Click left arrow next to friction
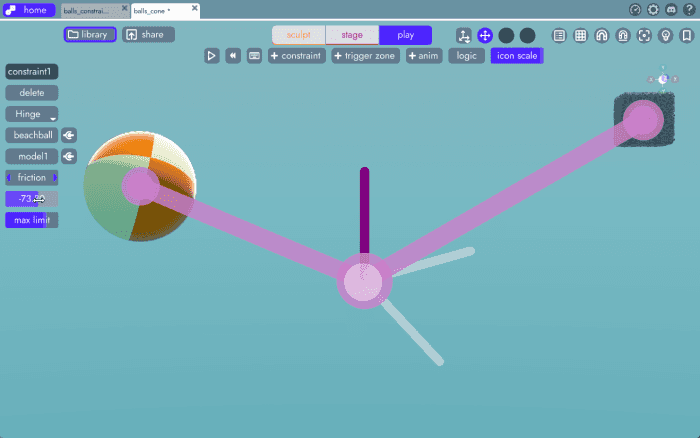This screenshot has height=438, width=700. click(x=9, y=178)
